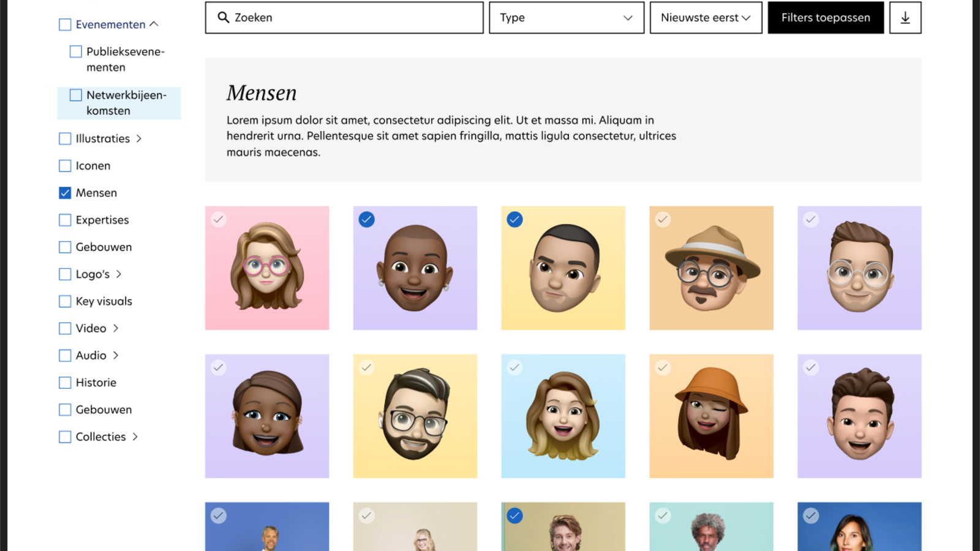This screenshot has height=551, width=980.
Task: Open the Nieuwste eerst sort dropdown
Action: (705, 18)
